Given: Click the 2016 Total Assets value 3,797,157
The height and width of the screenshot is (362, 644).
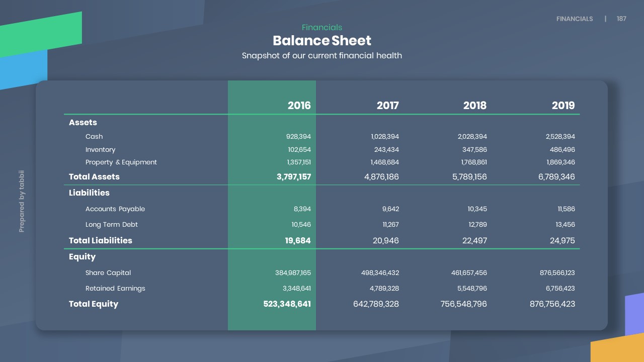Looking at the screenshot, I should (x=294, y=177).
